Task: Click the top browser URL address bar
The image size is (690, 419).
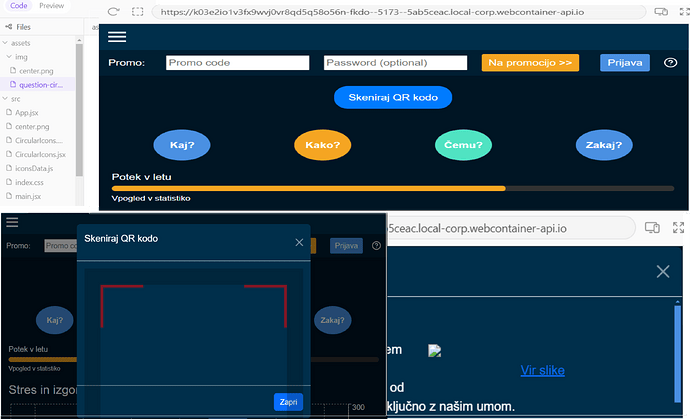Action: pos(398,12)
